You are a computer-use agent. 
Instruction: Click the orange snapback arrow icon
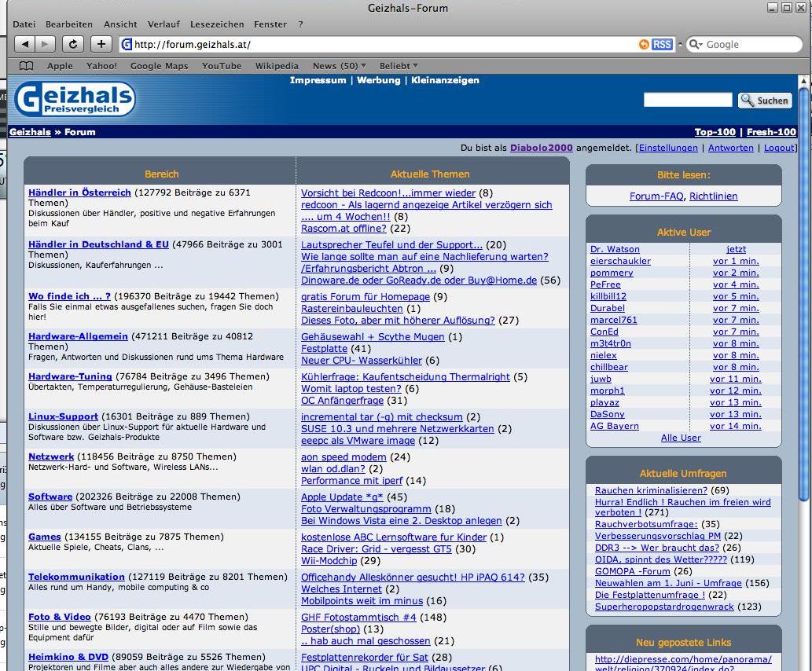tap(645, 45)
